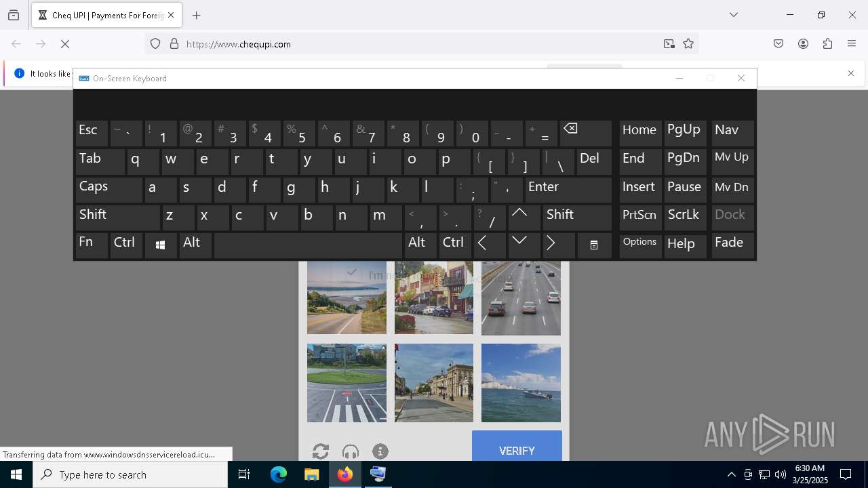Click the Tab key on keyboard
This screenshot has width=868, height=488.
100,161
